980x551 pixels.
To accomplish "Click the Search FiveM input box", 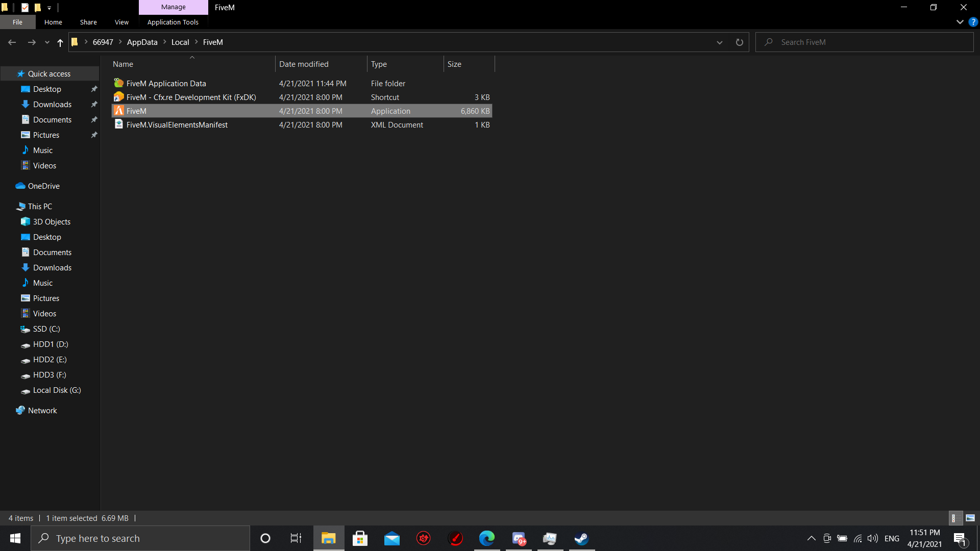I will click(868, 42).
